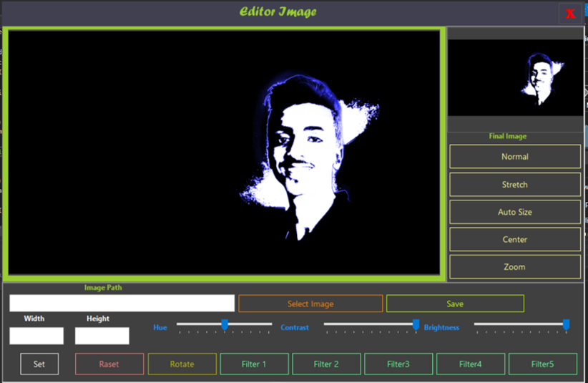Focus the Height input box
Image resolution: width=588 pixels, height=383 pixels.
coord(102,336)
